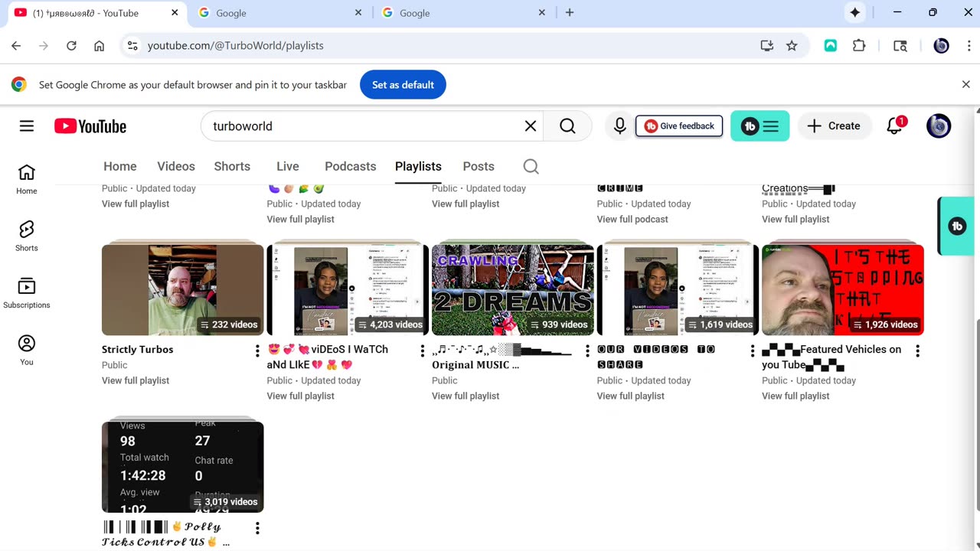Close the first Google tab
Image resolution: width=980 pixels, height=551 pixels.
click(358, 13)
